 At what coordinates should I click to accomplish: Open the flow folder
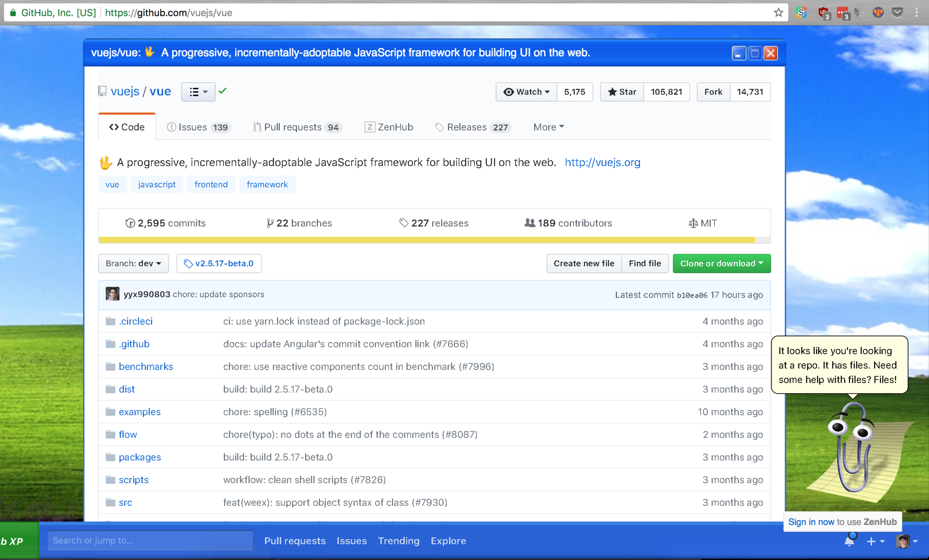[x=128, y=434]
